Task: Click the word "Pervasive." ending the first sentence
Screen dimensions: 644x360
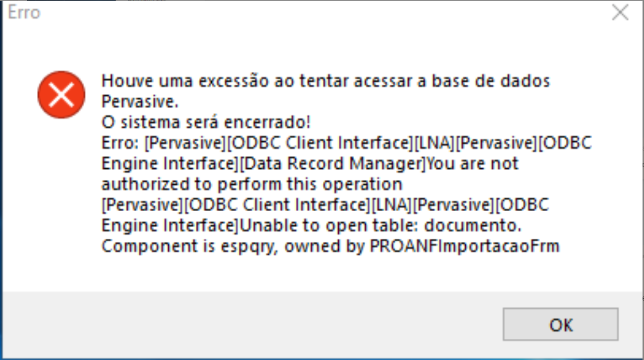Action: point(139,102)
